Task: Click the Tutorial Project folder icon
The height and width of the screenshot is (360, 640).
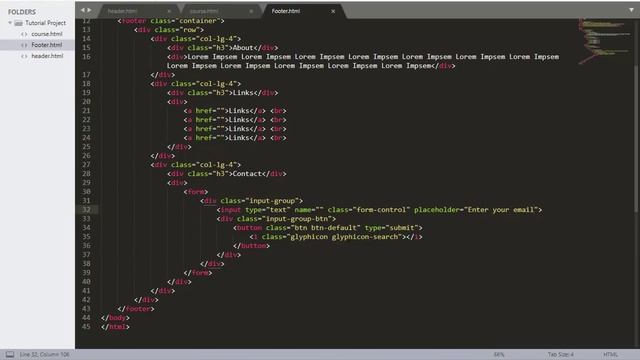Action: (19, 23)
